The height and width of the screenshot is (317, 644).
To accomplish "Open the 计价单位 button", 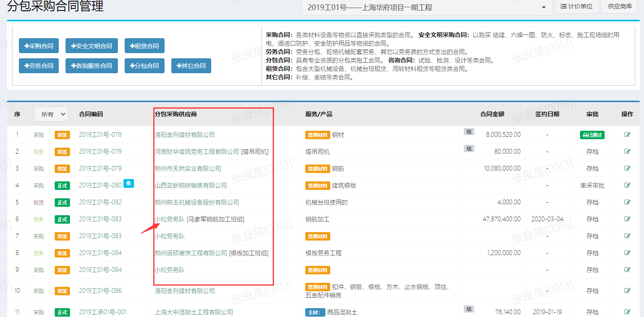I will click(x=577, y=6).
